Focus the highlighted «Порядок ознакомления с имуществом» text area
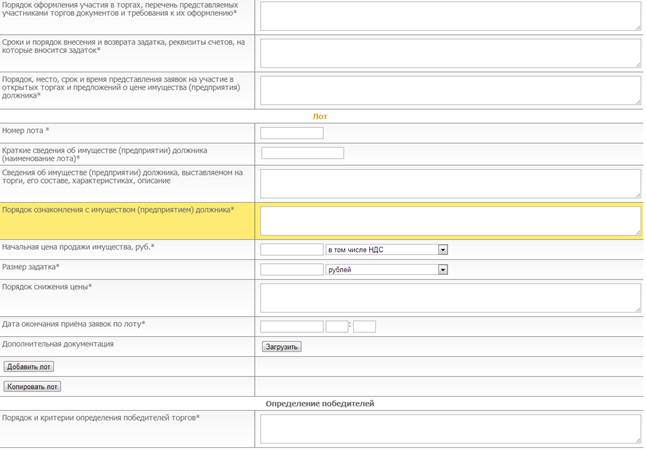Image resolution: width=646 pixels, height=450 pixels. click(x=449, y=220)
